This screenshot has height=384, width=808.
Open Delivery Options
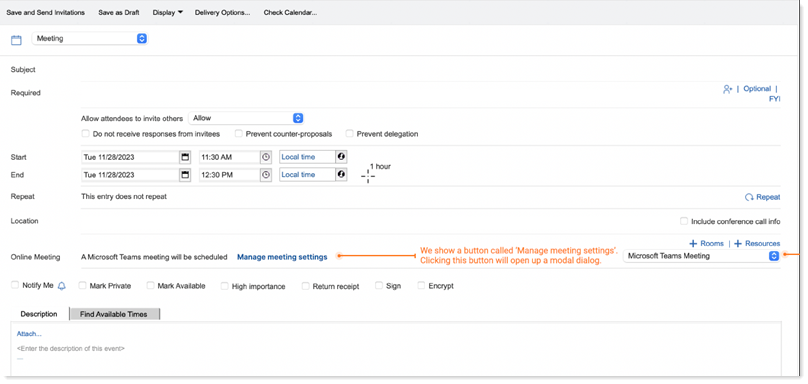click(x=223, y=12)
